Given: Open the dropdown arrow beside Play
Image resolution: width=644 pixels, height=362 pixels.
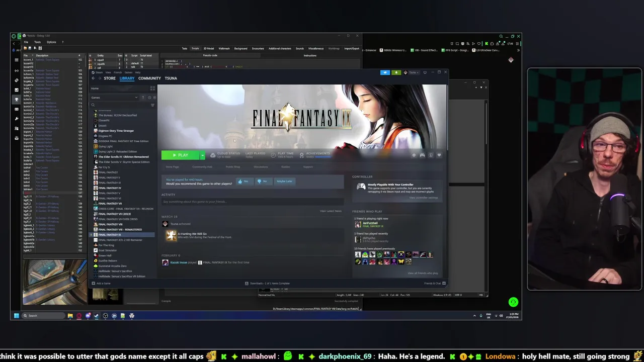Looking at the screenshot, I should click(x=202, y=155).
